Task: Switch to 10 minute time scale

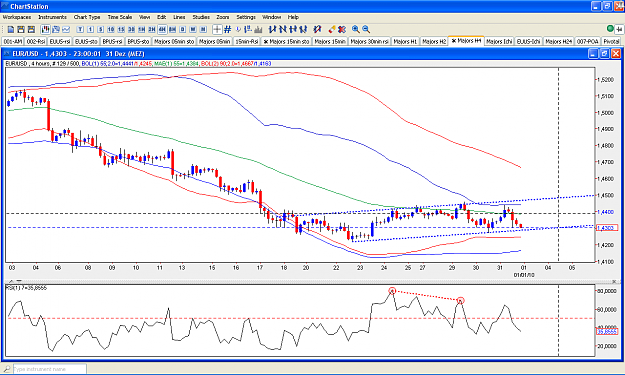Action: click(111, 29)
